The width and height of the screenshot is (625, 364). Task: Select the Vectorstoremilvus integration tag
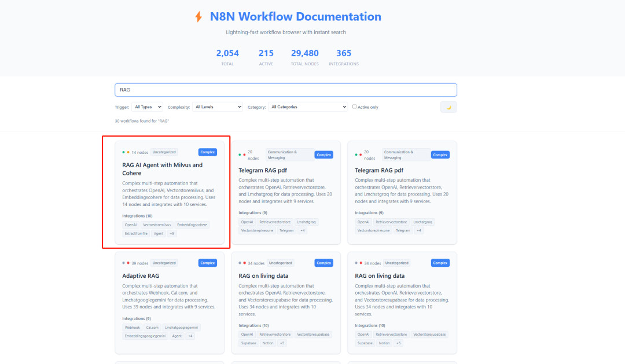pyautogui.click(x=157, y=225)
